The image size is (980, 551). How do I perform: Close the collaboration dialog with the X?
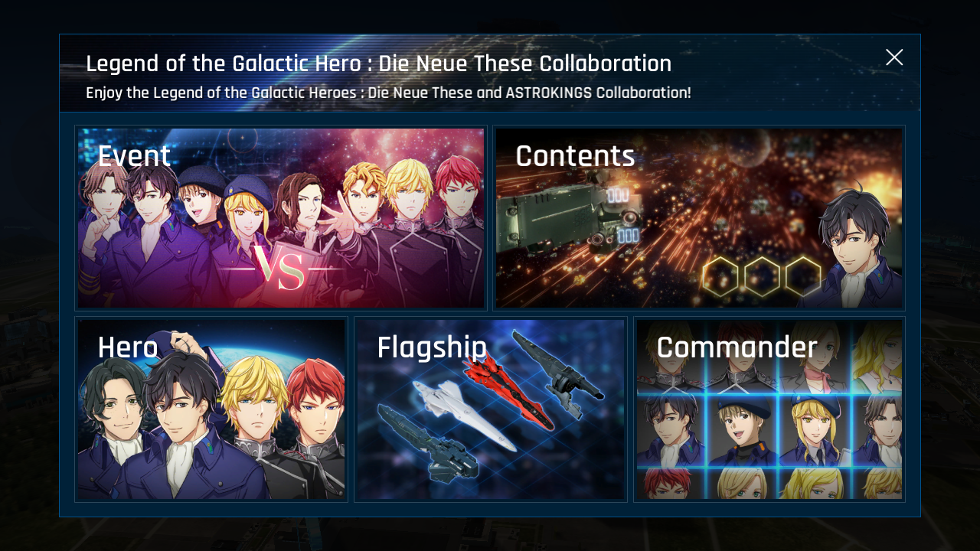tap(894, 57)
